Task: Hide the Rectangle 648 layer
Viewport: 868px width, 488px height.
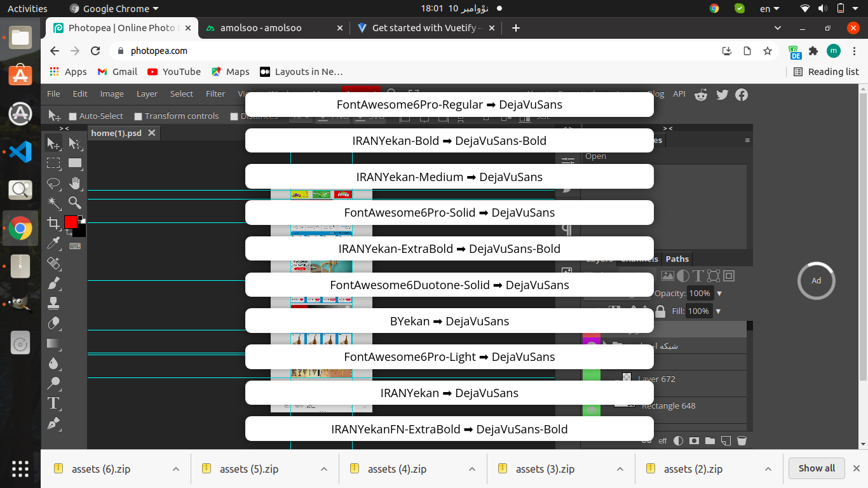Action: (x=592, y=410)
